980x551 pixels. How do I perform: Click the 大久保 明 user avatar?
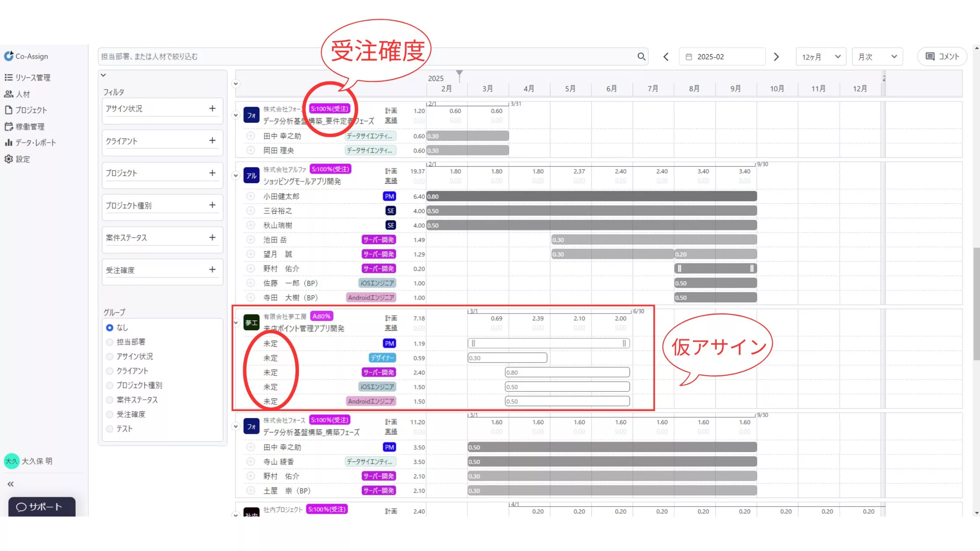[x=11, y=461]
